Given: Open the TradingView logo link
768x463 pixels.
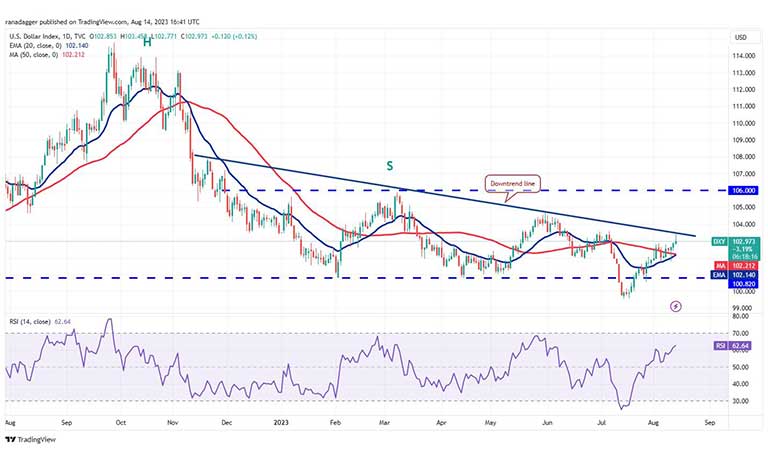Looking at the screenshot, I should coord(30,439).
